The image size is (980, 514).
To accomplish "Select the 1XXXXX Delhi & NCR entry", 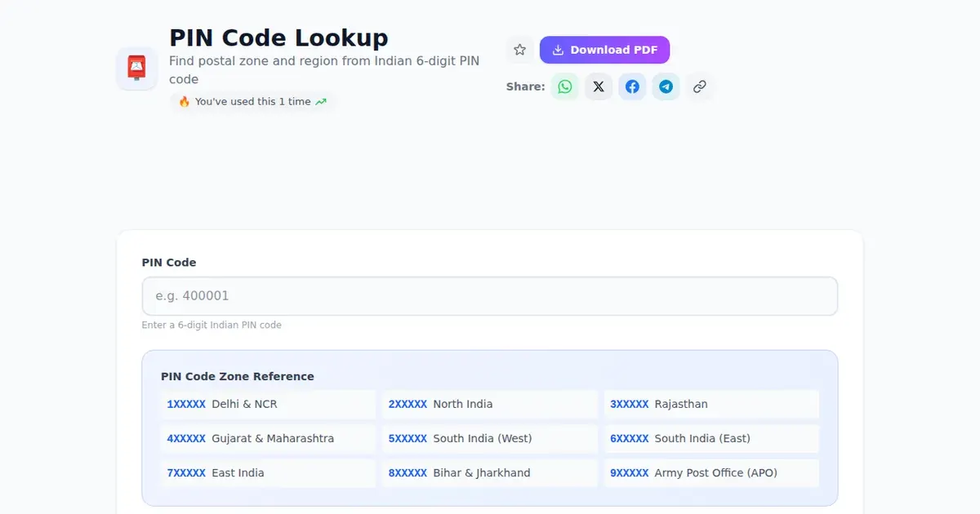I will click(x=268, y=404).
